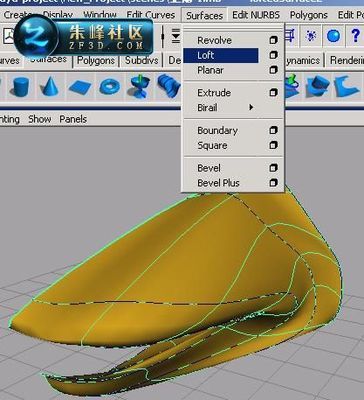Screen dimensions: 364x400
Task: Click the Revolve shelf icon
Action: tap(140, 86)
